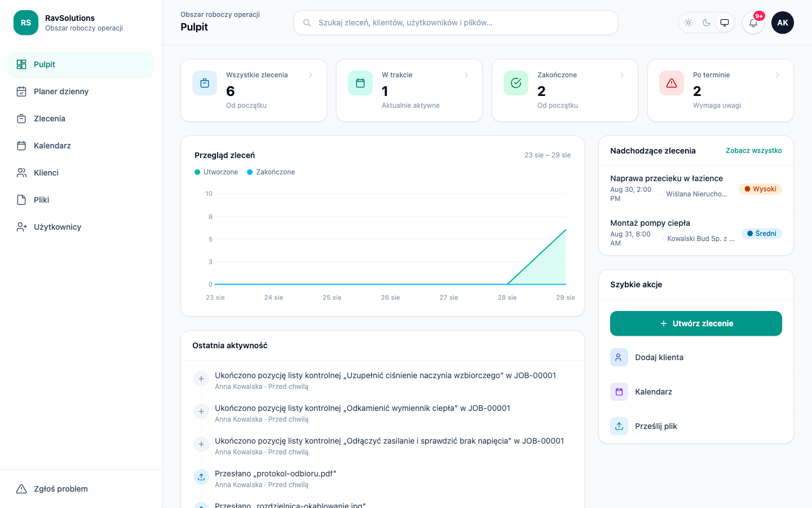The height and width of the screenshot is (508, 812).
Task: Click the Zakończone checkmark card icon
Action: click(x=516, y=83)
